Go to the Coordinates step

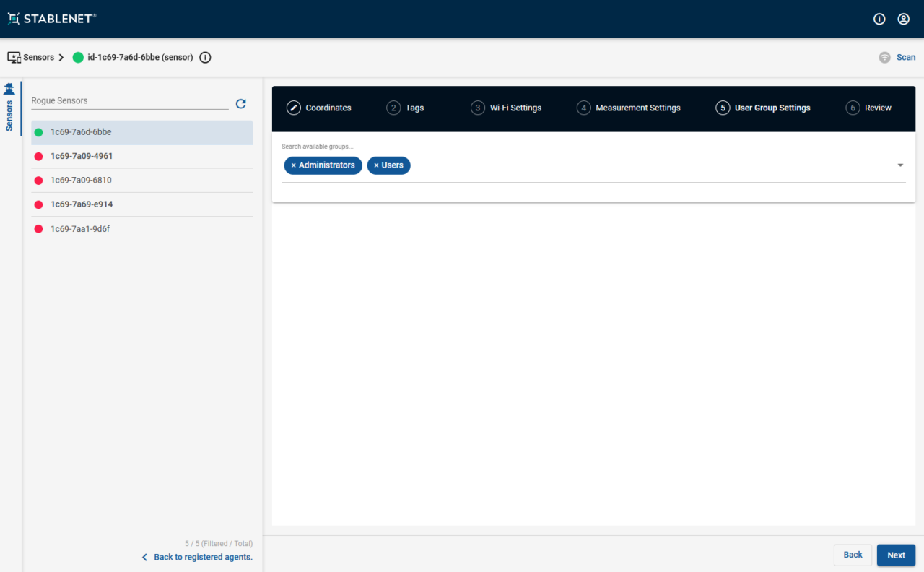click(319, 108)
